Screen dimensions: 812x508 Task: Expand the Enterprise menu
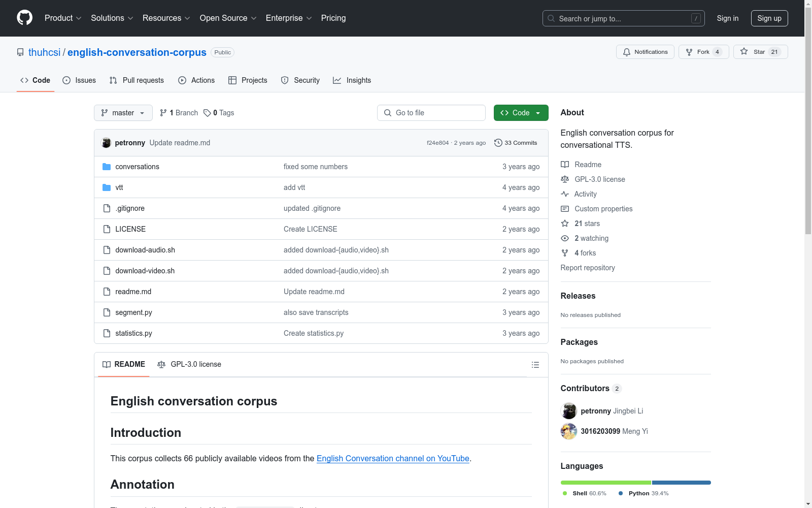point(289,18)
